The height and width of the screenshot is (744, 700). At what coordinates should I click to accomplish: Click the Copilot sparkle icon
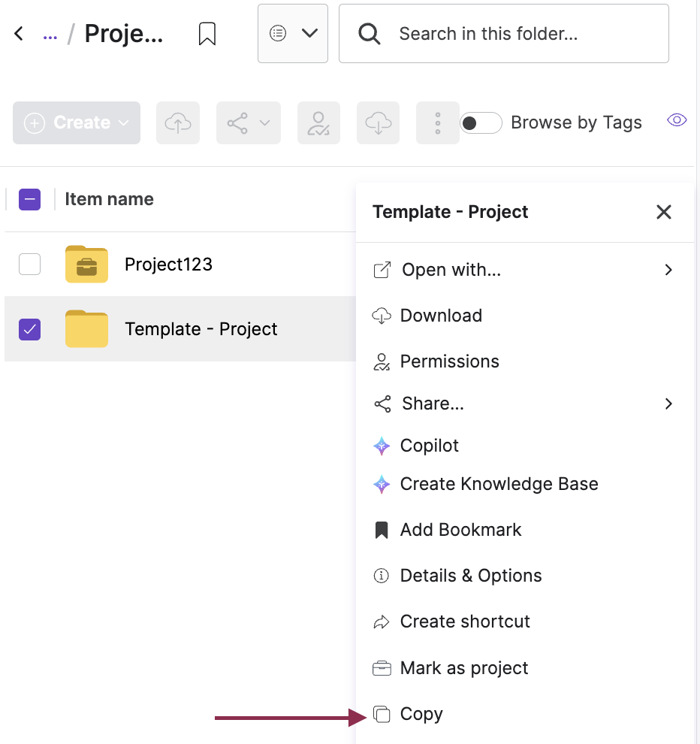(x=382, y=446)
